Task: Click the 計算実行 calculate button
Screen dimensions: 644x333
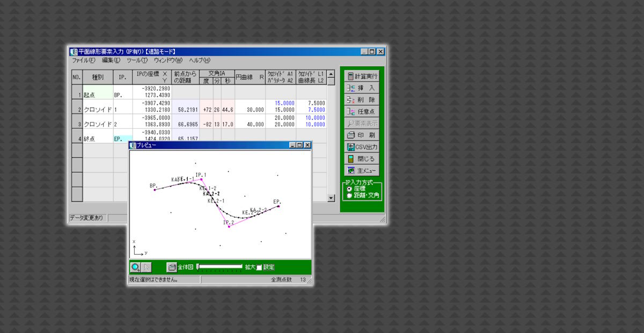Action: [x=361, y=76]
